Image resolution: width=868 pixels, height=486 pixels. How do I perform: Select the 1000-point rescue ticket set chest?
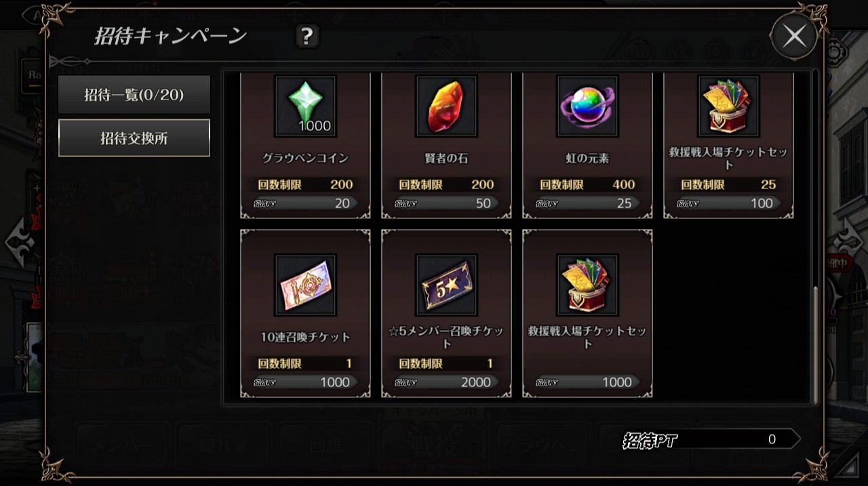[587, 285]
